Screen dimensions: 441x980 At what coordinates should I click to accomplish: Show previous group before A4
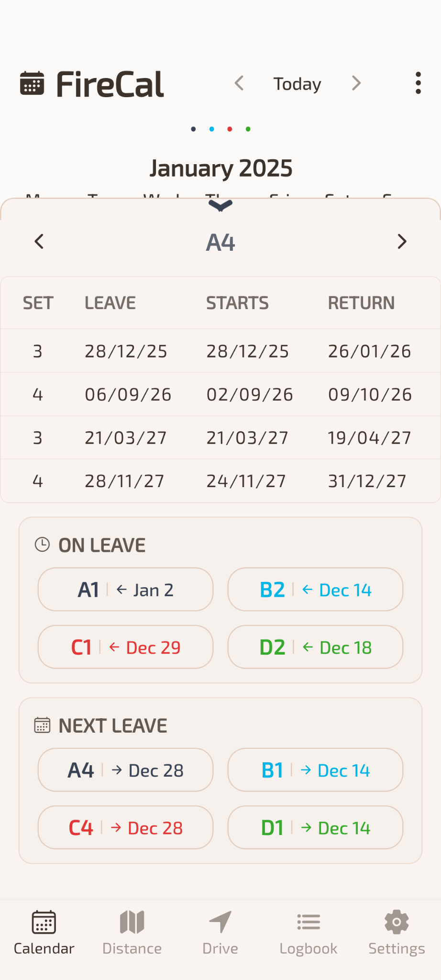click(x=39, y=242)
